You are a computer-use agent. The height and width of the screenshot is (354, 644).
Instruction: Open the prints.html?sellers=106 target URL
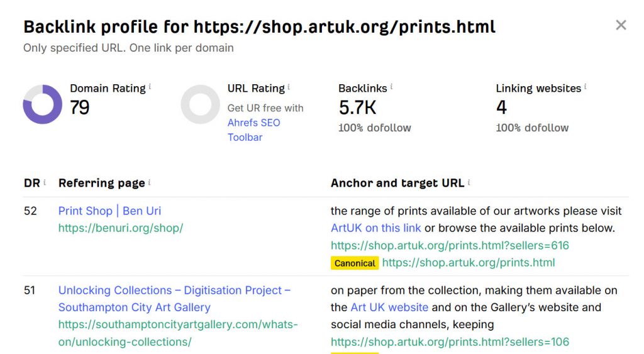click(450, 341)
